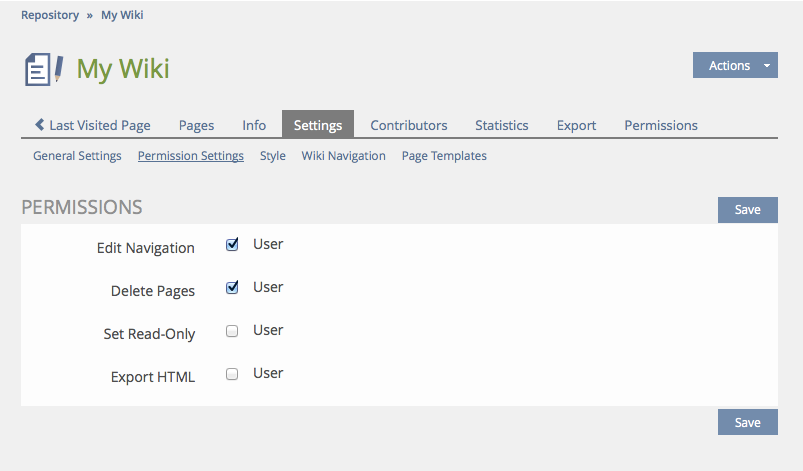Enable Export HTML for User
The image size is (803, 471).
[232, 374]
